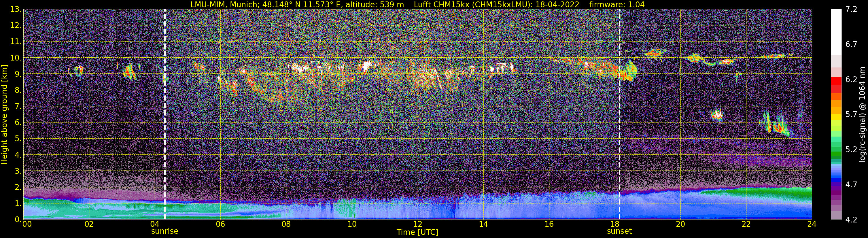Viewport: 868px width, 238px height.
Task: Click the '12.' height axis tick label
Action: [16, 26]
